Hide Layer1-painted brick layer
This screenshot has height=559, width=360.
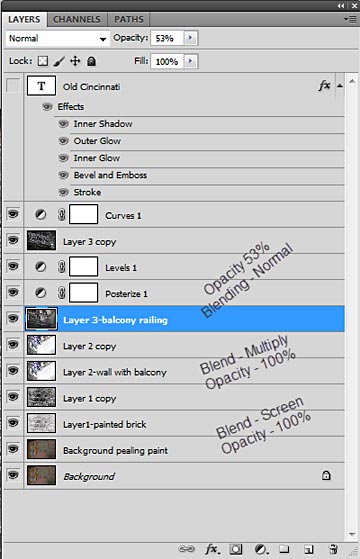tap(13, 423)
